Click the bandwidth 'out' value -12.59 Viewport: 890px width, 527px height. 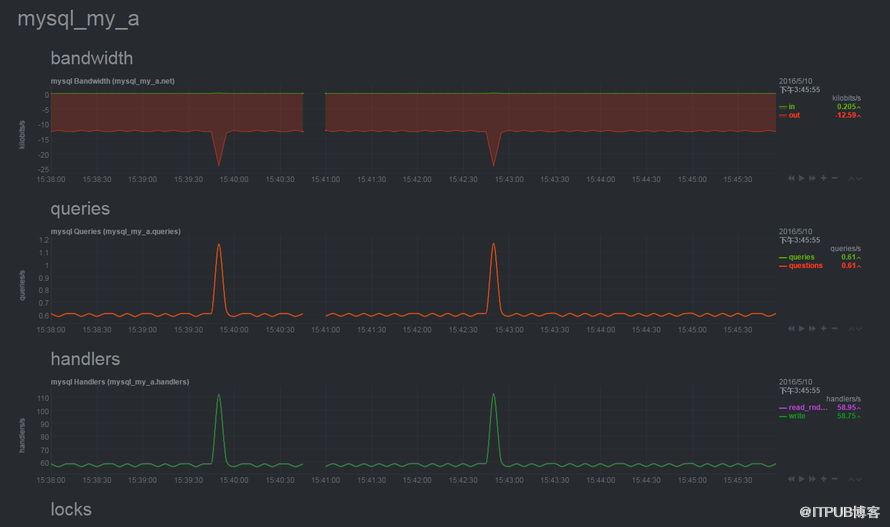847,115
